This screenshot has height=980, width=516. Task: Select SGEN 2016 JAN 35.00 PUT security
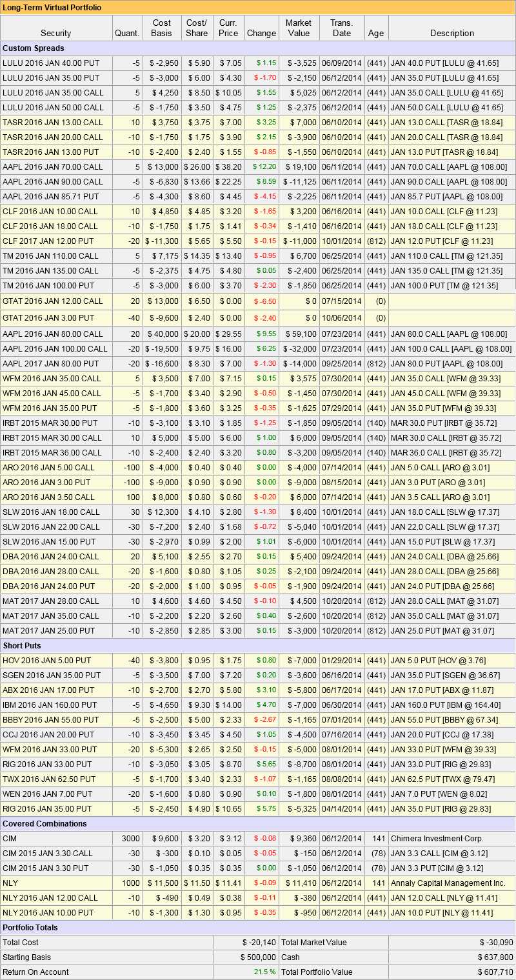tap(52, 675)
